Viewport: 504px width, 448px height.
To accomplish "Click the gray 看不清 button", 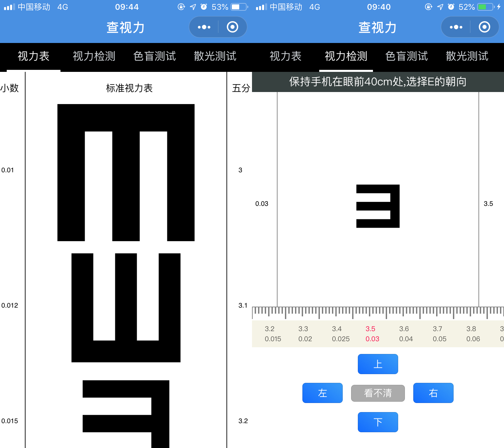I will 378,393.
